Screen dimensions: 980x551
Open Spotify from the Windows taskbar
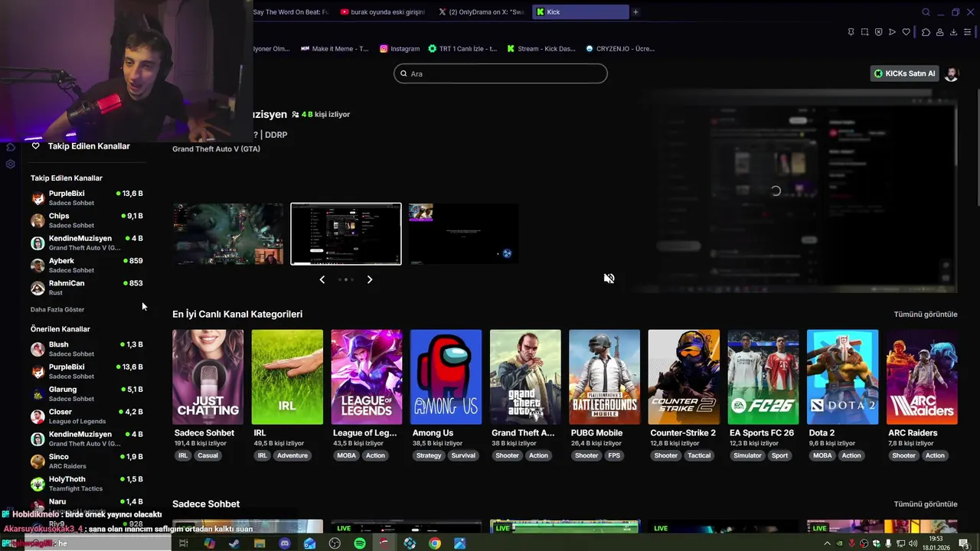coord(360,543)
